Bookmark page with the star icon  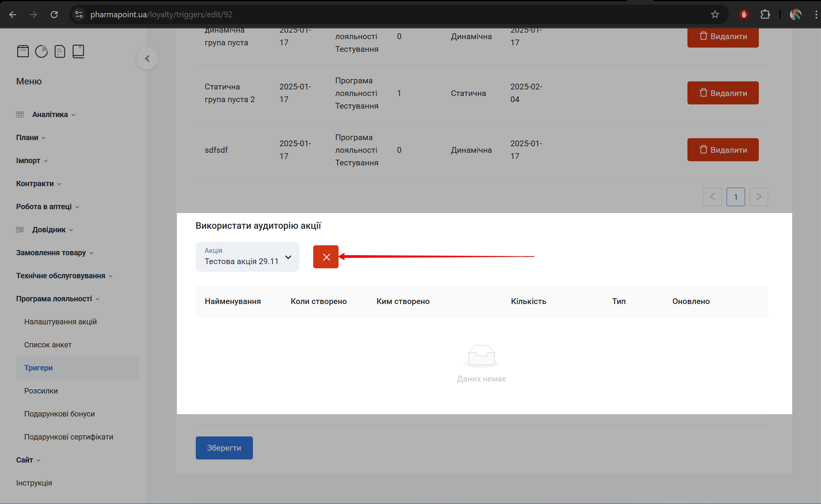point(715,14)
